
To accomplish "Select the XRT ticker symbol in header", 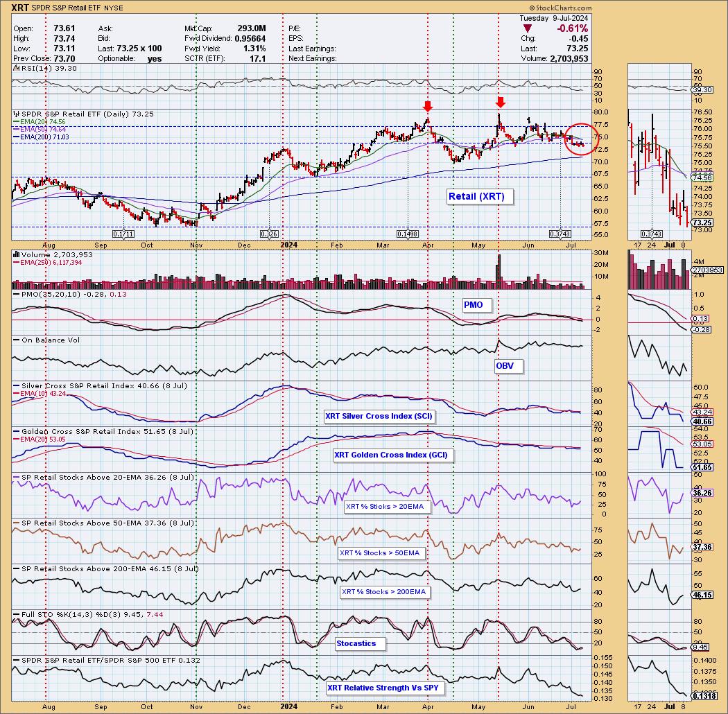I will pyautogui.click(x=20, y=8).
